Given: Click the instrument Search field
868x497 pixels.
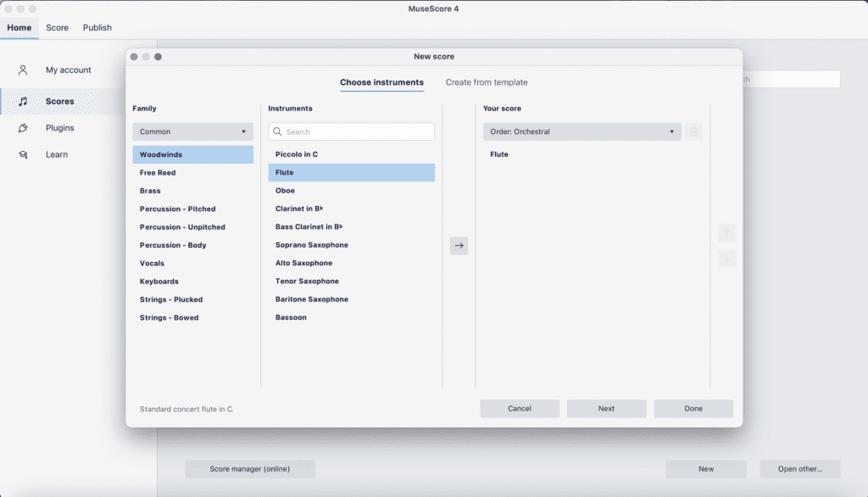Looking at the screenshot, I should coord(352,131).
